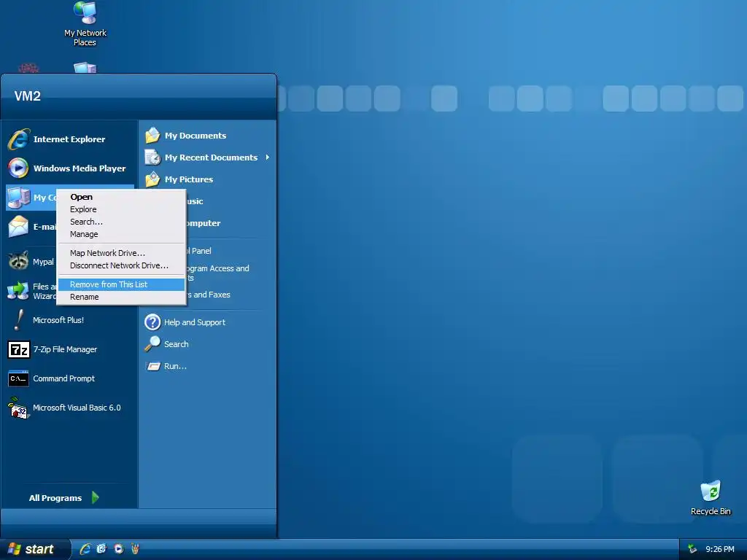Open the Files and Settings Transfer Wizard icon

click(18, 290)
